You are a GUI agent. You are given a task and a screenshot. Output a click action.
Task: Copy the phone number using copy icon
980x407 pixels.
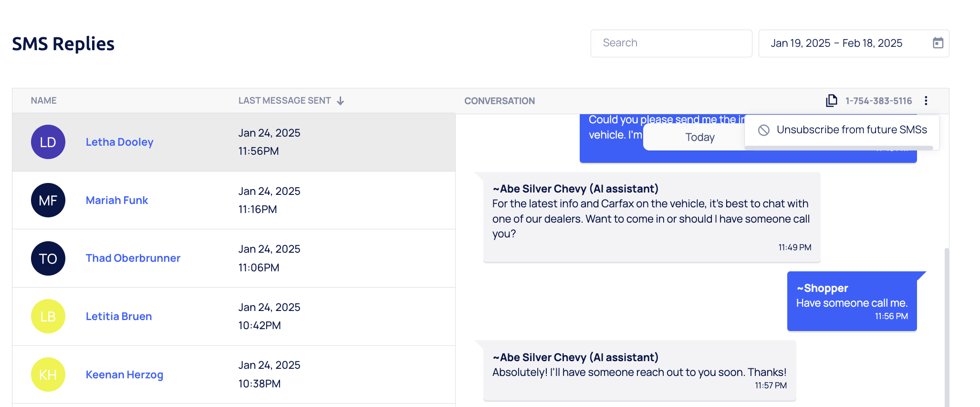(832, 100)
